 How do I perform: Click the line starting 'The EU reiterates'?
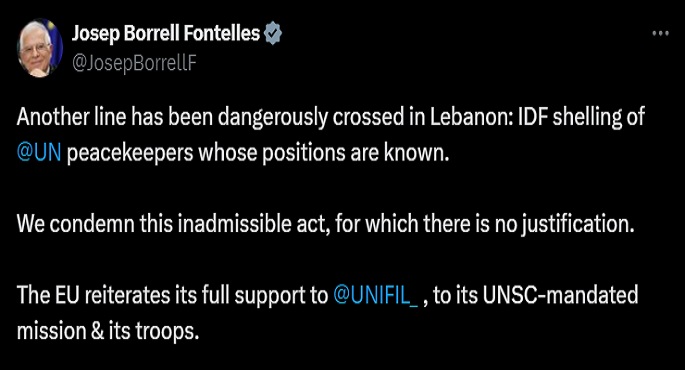(x=328, y=295)
